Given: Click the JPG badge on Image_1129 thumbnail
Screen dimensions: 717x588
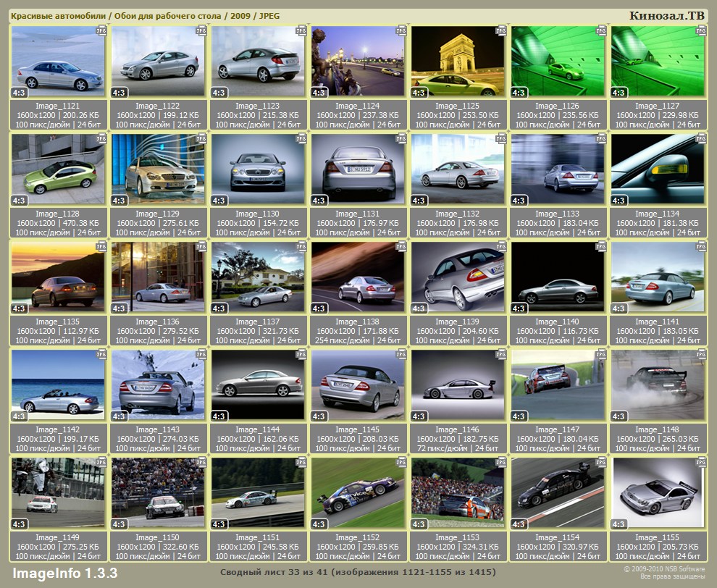Looking at the screenshot, I should [201, 138].
